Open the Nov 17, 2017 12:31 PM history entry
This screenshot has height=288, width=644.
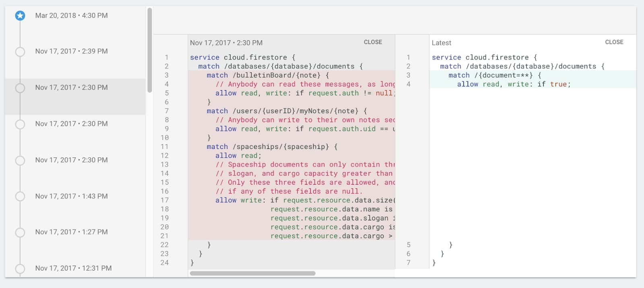(75, 268)
